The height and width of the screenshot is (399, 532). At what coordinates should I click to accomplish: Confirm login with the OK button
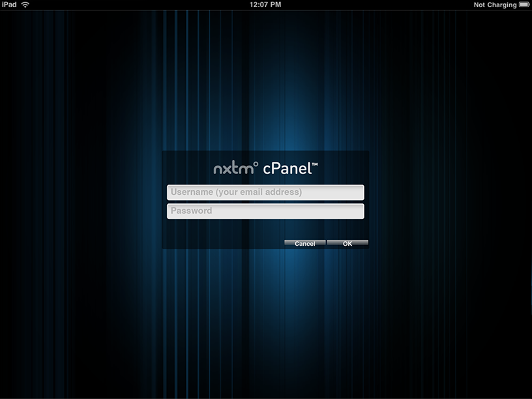[347, 243]
